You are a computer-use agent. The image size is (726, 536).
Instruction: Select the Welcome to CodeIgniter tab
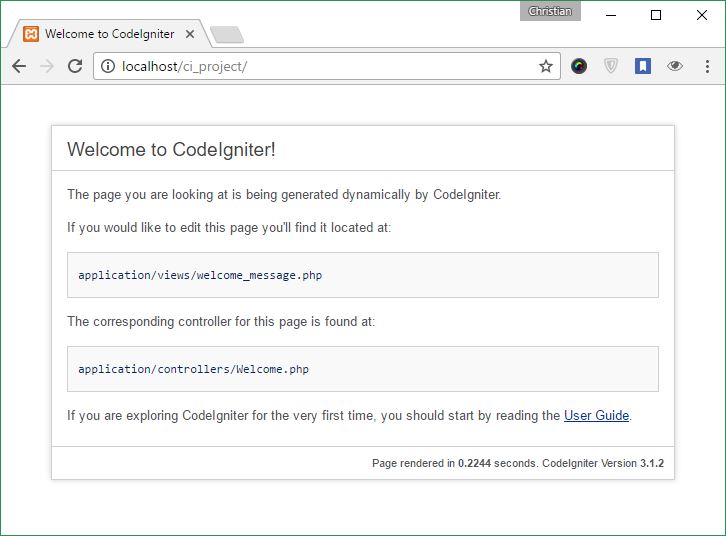pyautogui.click(x=109, y=34)
